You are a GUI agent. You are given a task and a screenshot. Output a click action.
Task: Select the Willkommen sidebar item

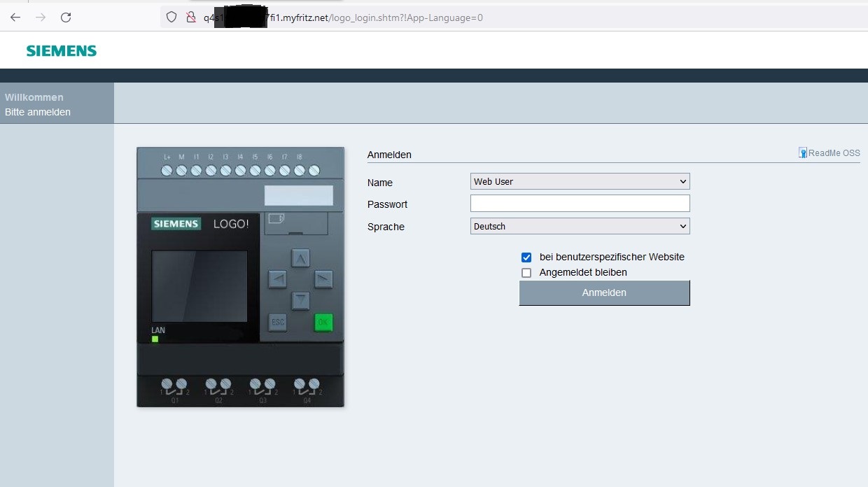click(34, 97)
